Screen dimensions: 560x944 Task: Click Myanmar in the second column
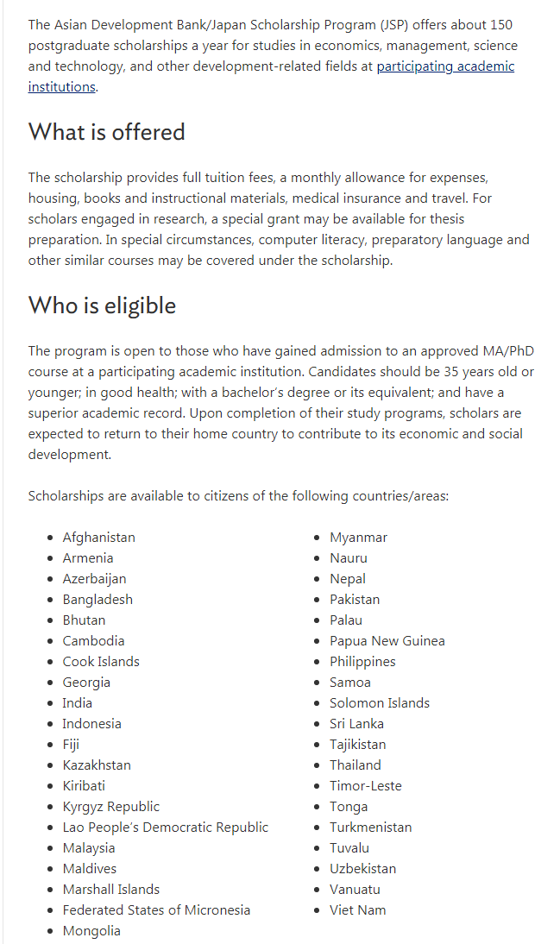(x=358, y=537)
